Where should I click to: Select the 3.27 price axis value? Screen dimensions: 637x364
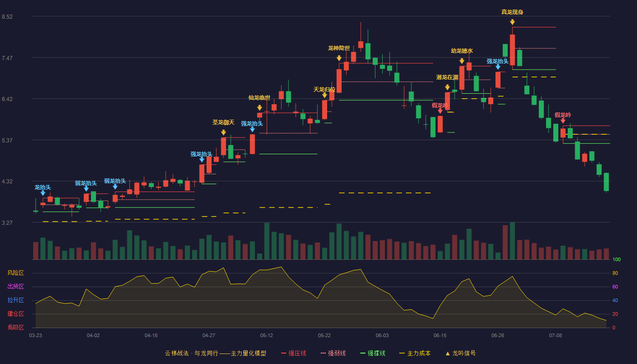tap(7, 223)
